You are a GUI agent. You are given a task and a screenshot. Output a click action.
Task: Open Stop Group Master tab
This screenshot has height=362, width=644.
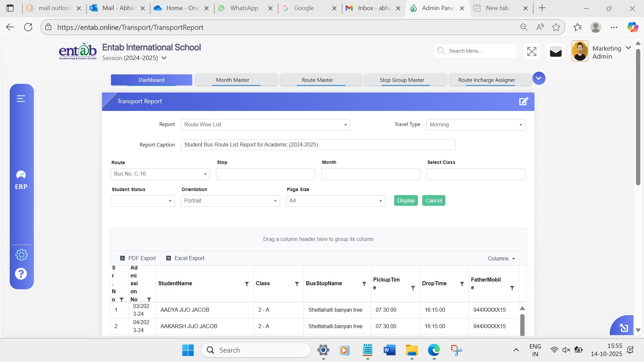[402, 80]
